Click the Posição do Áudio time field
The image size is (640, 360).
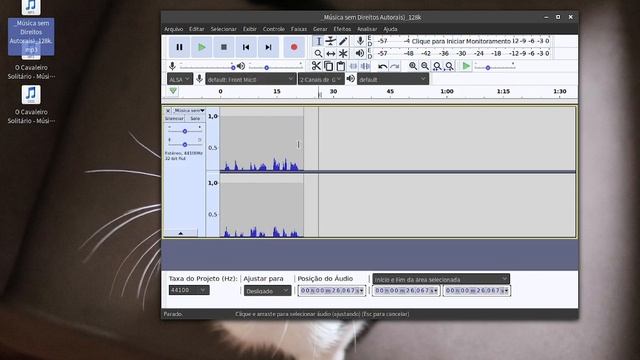point(331,291)
